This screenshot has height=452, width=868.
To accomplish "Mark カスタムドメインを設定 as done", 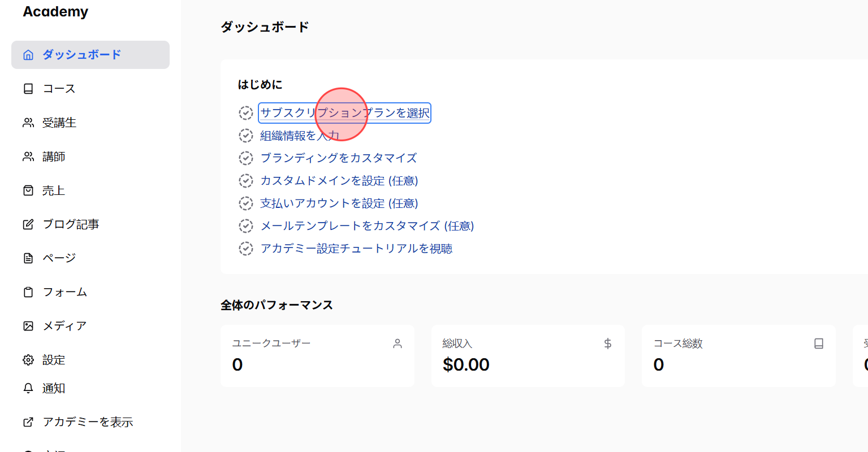I will click(x=246, y=180).
